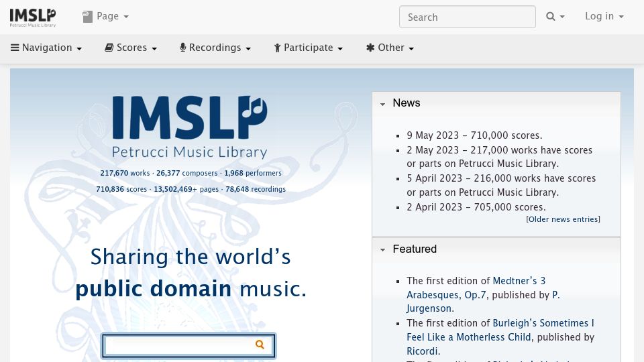Collapse the News section
The height and width of the screenshot is (362, 644).
coord(382,104)
